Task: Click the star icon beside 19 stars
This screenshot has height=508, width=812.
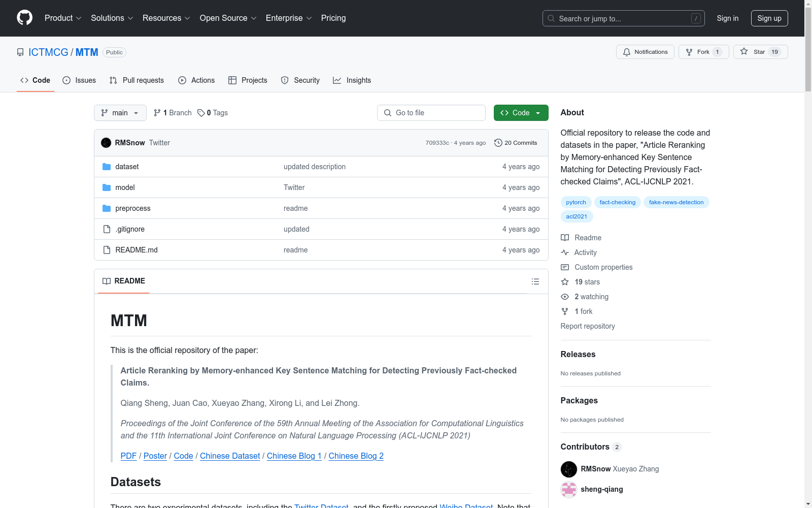Action: (565, 282)
